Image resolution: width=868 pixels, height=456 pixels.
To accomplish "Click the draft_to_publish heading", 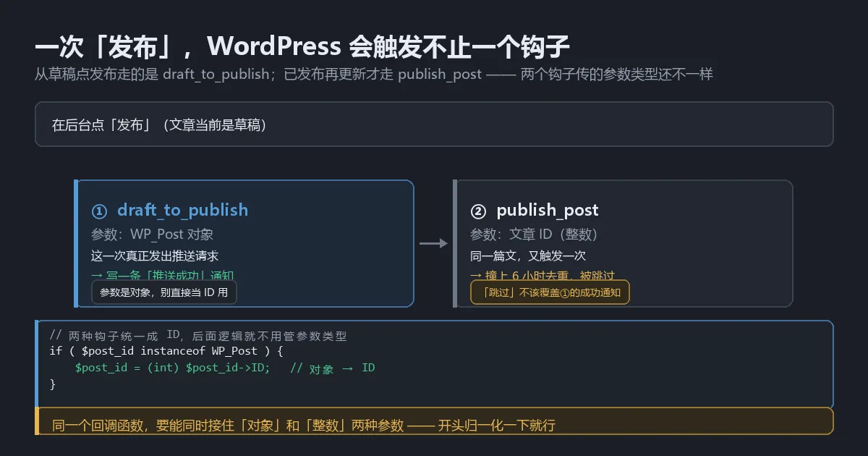I will pos(182,211).
